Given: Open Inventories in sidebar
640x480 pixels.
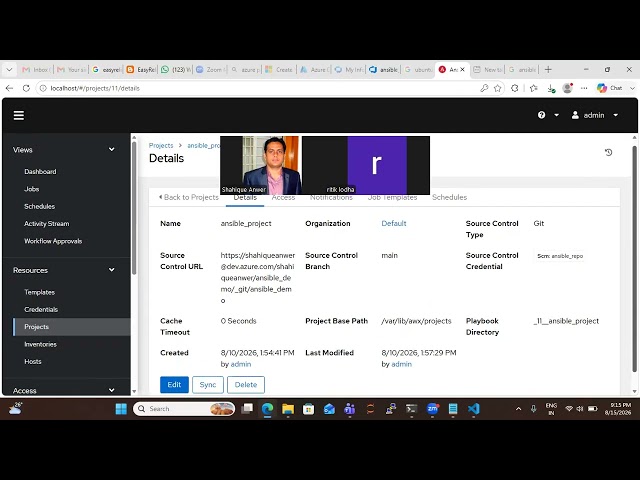Looking at the screenshot, I should pos(40,344).
